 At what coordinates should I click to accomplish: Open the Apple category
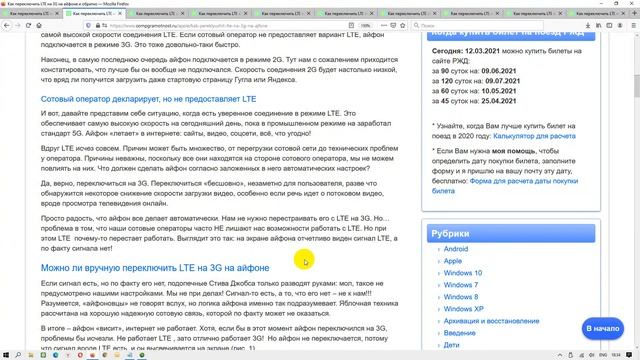point(453,261)
